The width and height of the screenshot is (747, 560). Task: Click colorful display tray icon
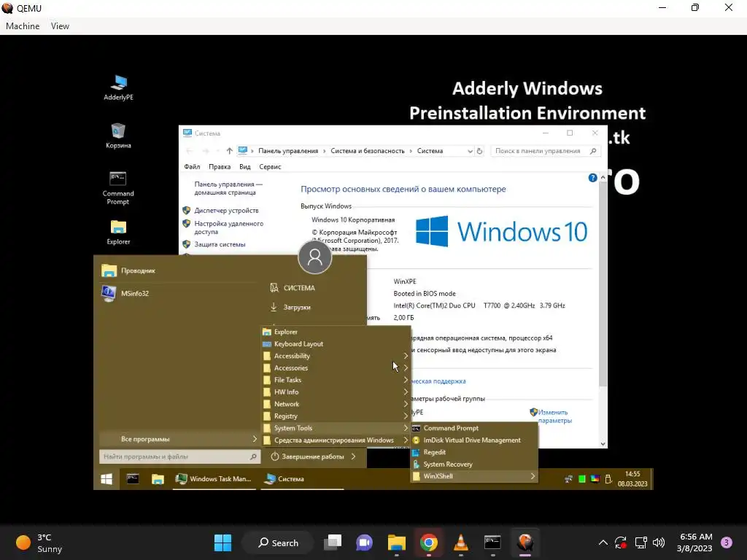point(595,479)
